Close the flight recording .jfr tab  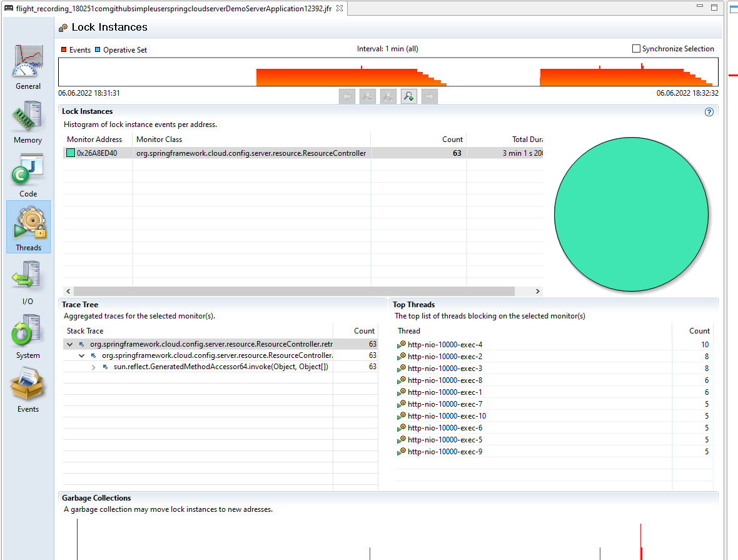point(340,8)
